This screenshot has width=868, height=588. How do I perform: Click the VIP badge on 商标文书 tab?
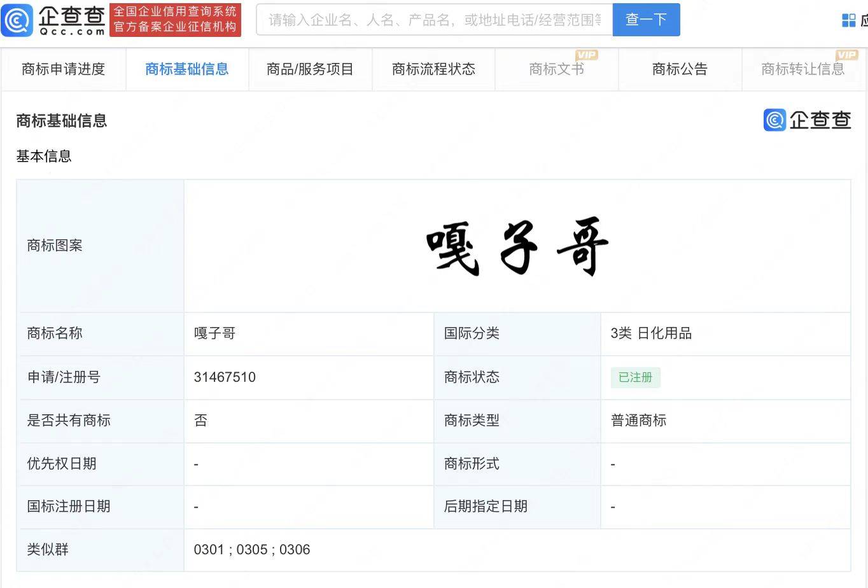[x=586, y=55]
